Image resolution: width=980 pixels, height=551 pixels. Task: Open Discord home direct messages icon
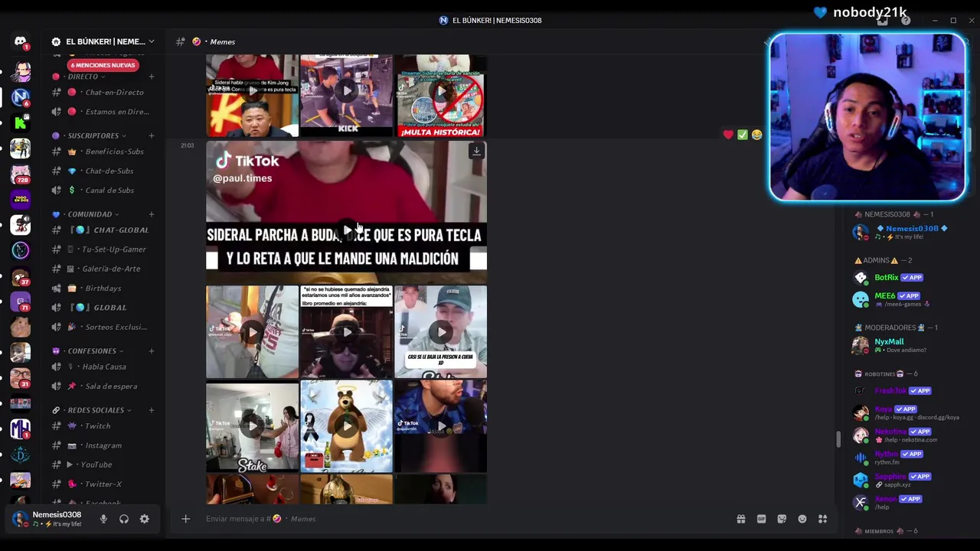tap(21, 41)
